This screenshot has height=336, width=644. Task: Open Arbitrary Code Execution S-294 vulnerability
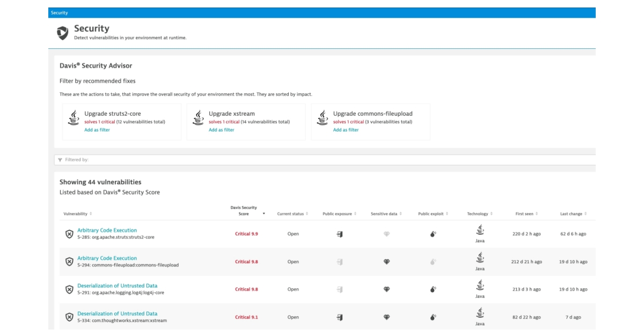[107, 258]
